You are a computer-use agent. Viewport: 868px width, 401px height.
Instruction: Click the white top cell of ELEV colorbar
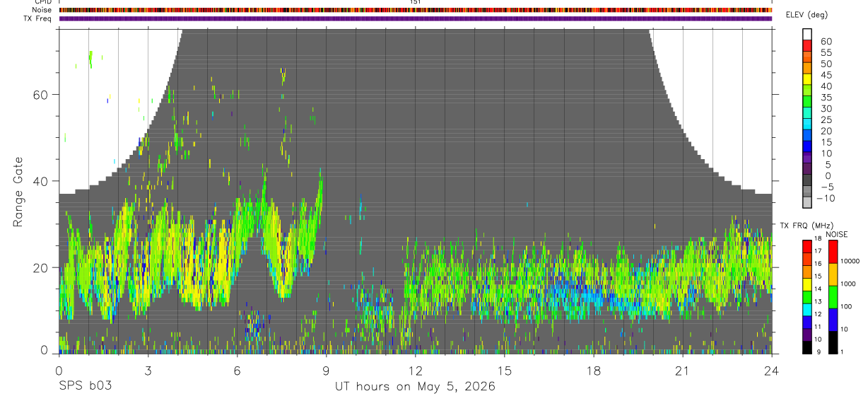point(807,33)
